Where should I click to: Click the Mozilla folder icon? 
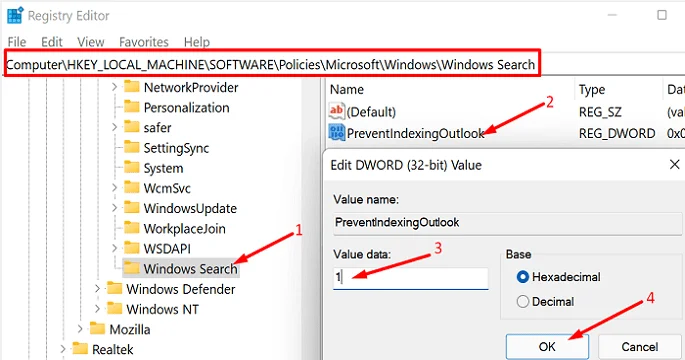coord(97,328)
